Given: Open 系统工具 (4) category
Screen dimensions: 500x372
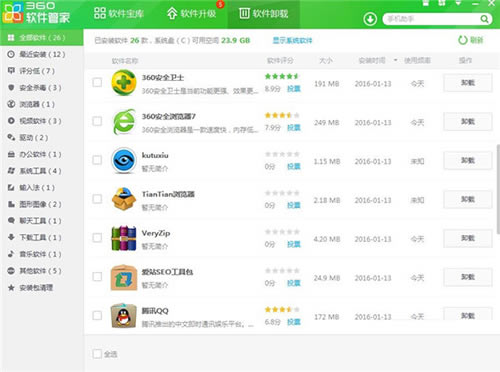Looking at the screenshot, I should 42,171.
